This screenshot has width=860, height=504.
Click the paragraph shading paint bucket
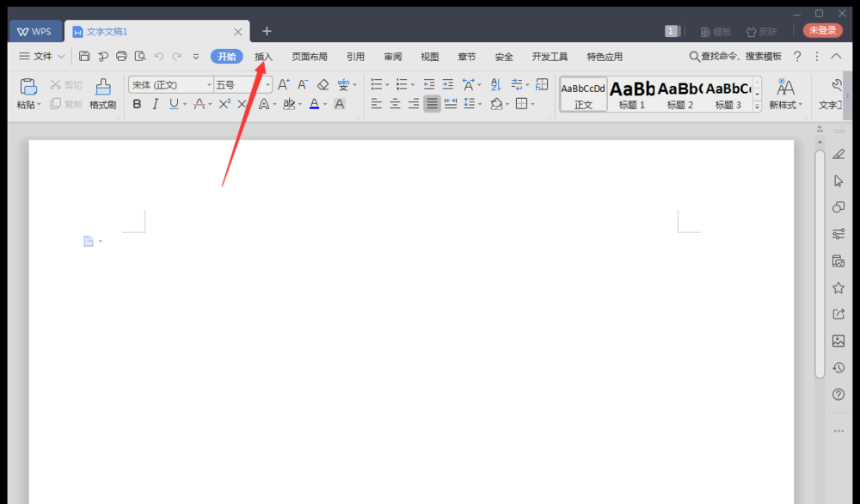pos(496,104)
